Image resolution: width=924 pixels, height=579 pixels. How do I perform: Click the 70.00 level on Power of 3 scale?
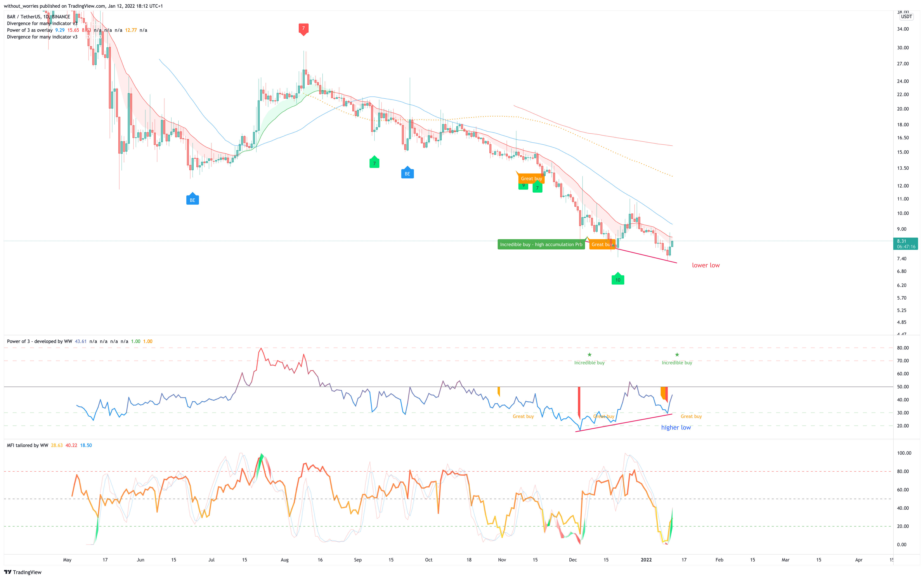pyautogui.click(x=903, y=361)
